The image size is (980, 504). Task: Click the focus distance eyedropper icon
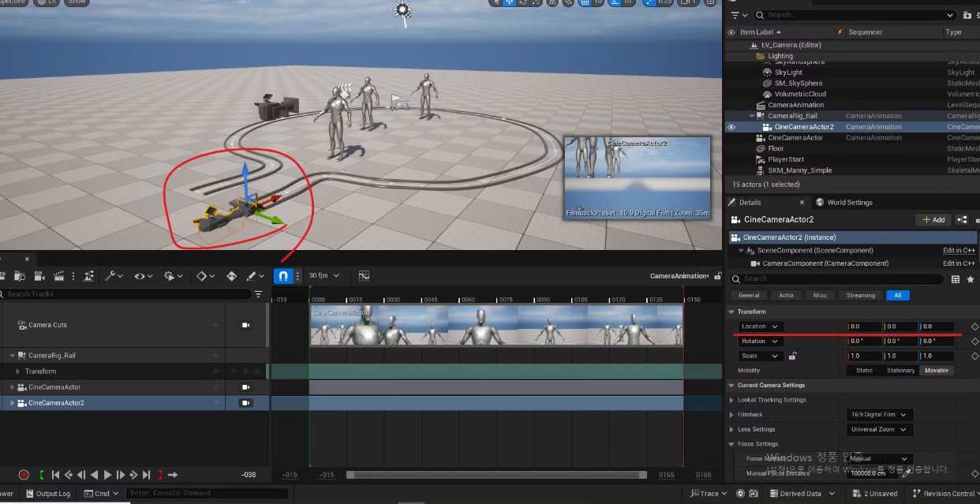906,474
